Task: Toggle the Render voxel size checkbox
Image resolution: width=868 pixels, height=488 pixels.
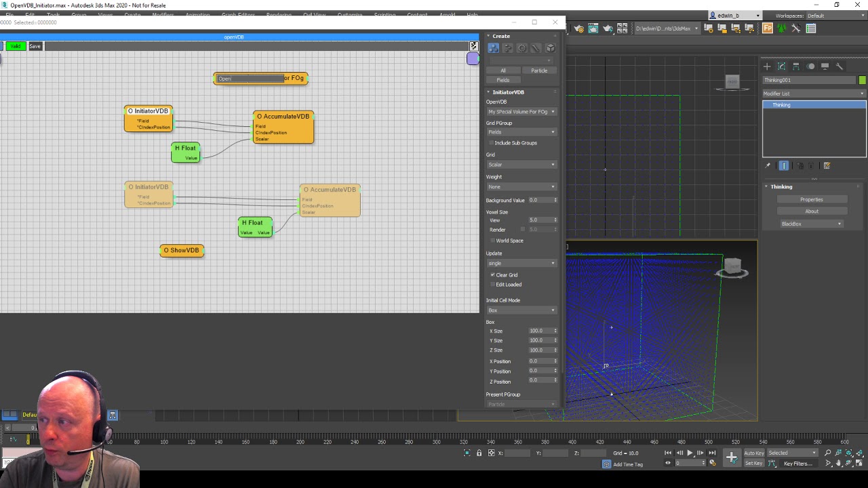Action: coord(522,230)
